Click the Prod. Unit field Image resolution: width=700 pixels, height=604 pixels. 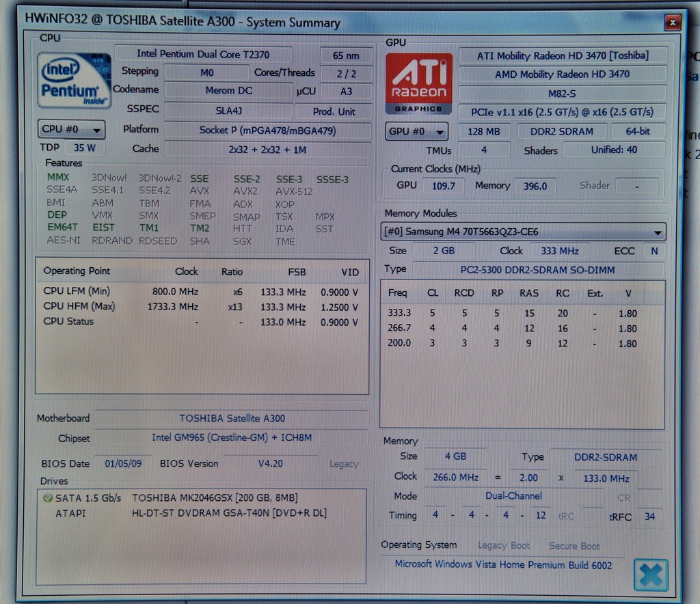(x=334, y=111)
